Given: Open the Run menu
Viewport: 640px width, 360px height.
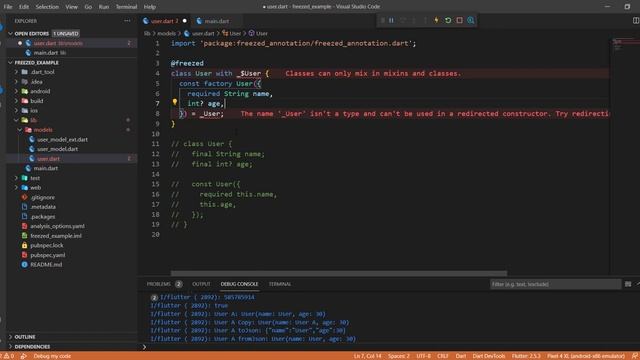Looking at the screenshot, I should point(104,7).
